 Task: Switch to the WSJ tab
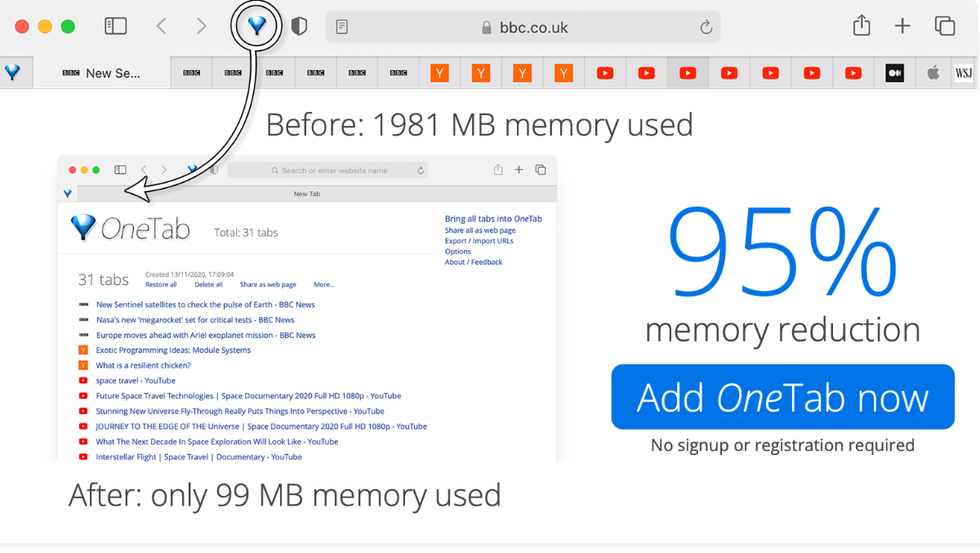point(964,73)
